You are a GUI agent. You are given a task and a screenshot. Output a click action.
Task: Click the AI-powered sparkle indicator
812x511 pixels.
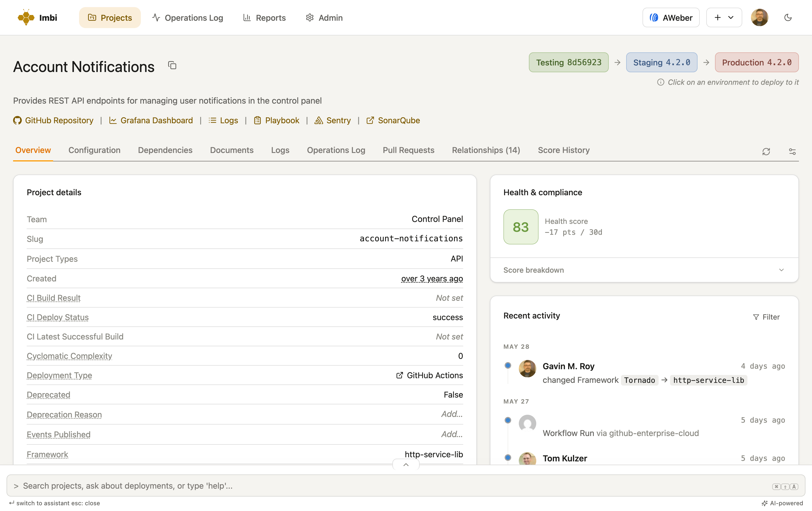[782, 503]
